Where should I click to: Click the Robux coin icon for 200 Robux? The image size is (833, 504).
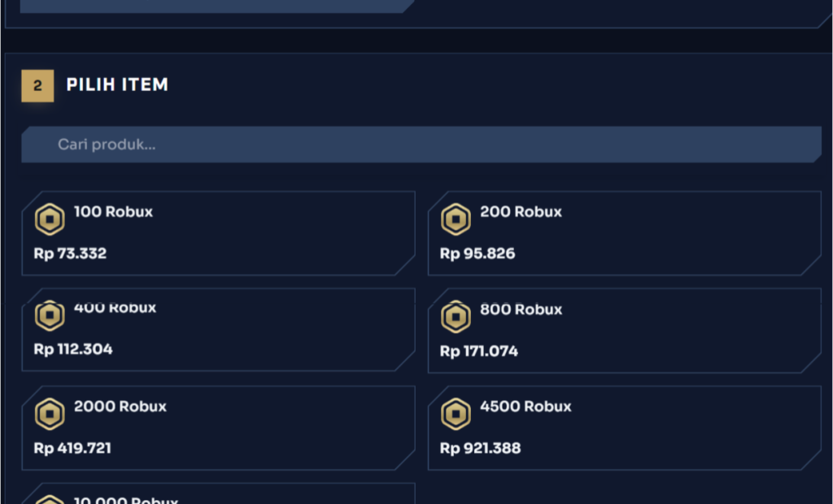(x=456, y=219)
